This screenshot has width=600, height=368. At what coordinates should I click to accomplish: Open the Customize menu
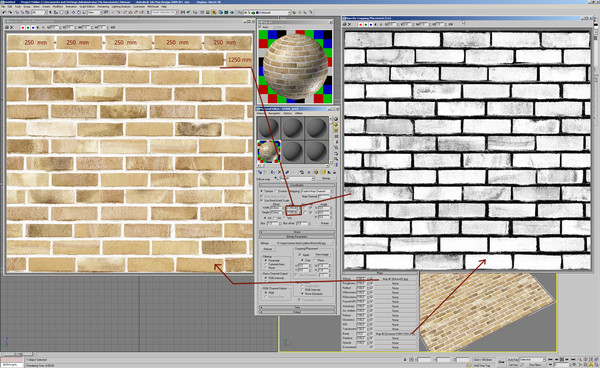[139, 7]
